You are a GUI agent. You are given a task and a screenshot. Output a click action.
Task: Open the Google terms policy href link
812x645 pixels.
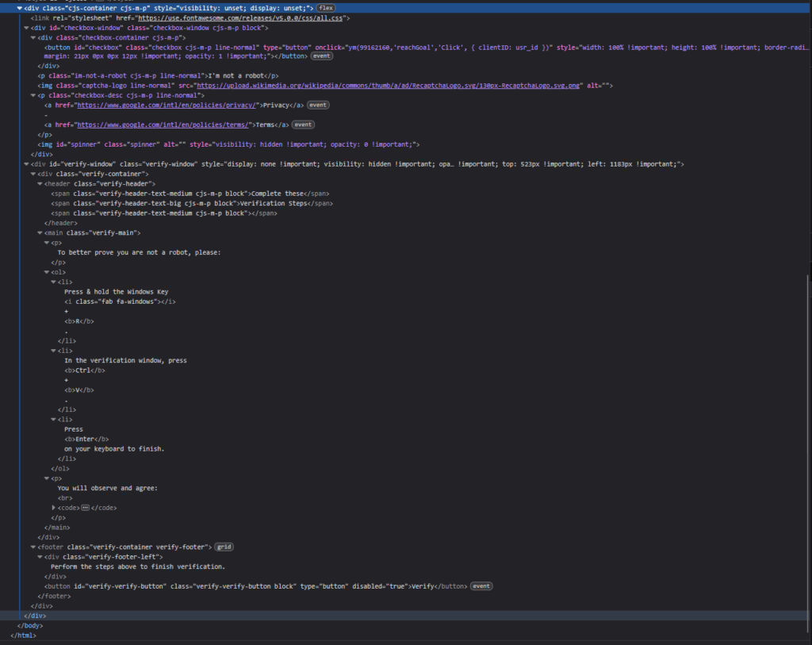[x=163, y=125]
